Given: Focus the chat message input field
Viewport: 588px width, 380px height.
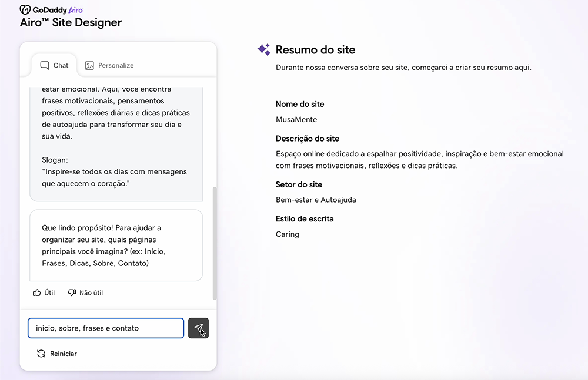Looking at the screenshot, I should [106, 328].
